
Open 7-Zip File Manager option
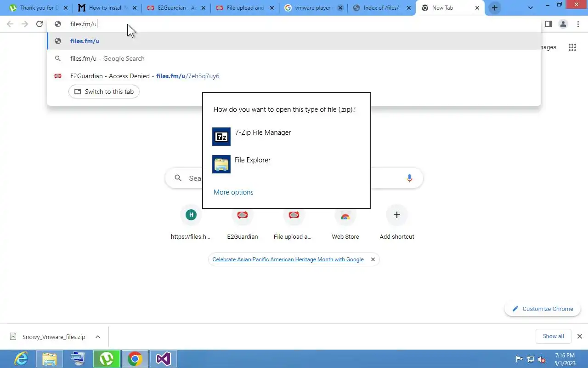286,137
